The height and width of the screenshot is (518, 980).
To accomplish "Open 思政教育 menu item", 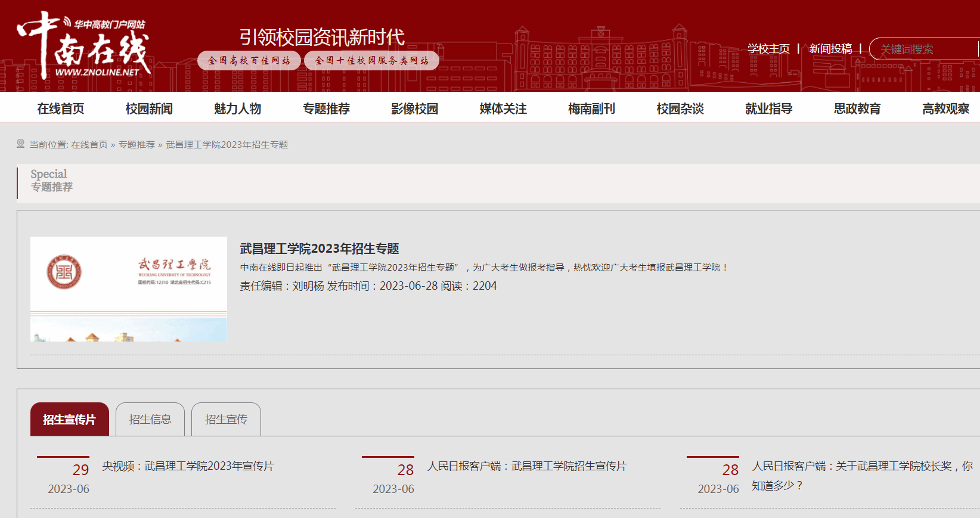I will click(x=857, y=108).
